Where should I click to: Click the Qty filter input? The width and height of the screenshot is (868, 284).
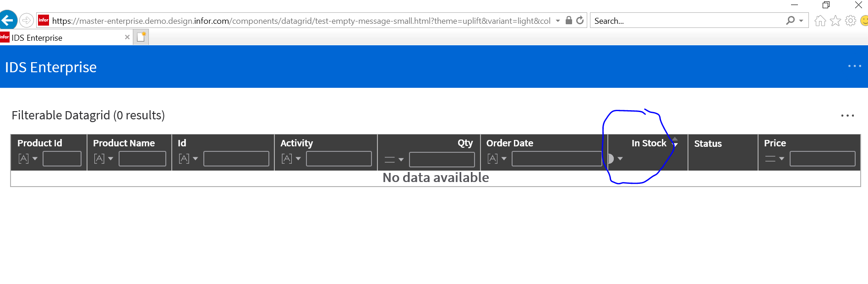tap(442, 159)
